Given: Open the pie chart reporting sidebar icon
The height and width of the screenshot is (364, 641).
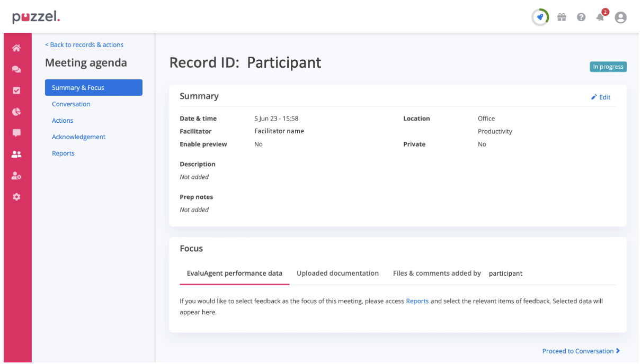Looking at the screenshot, I should pos(16,112).
